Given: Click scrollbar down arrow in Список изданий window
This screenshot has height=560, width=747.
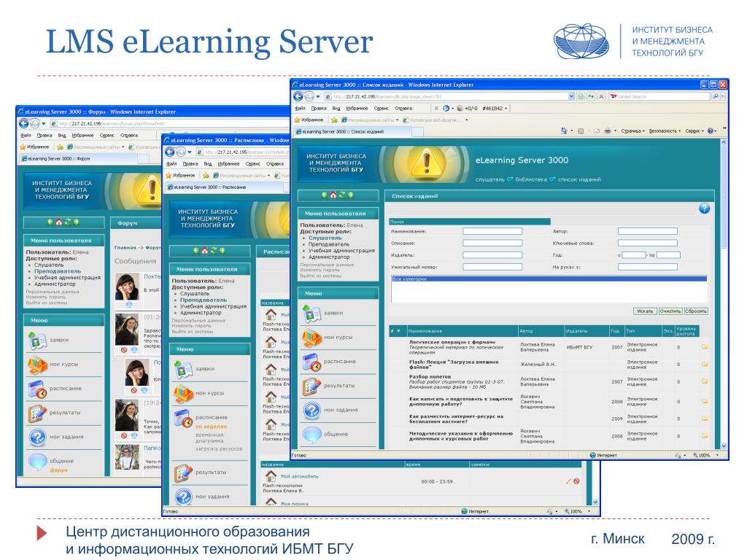Looking at the screenshot, I should (x=724, y=446).
